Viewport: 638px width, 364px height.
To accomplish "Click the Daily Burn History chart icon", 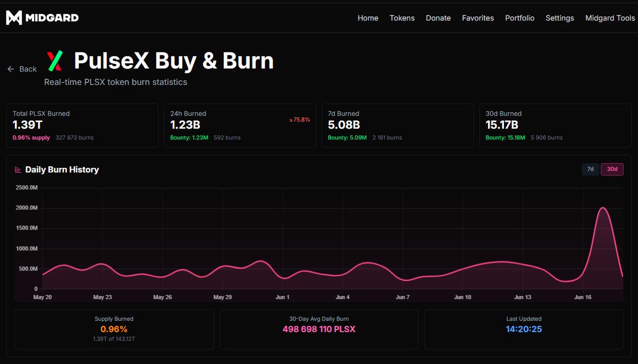I will click(18, 170).
